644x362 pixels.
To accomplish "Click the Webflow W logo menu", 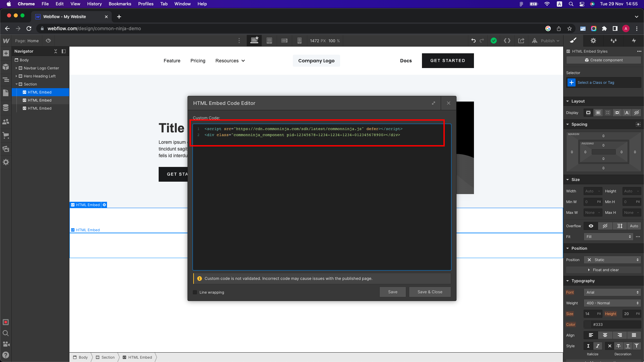I will pos(6,41).
